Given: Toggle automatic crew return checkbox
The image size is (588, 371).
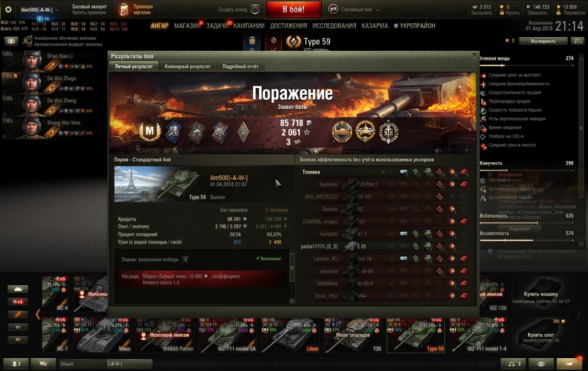Looking at the screenshot, I should coord(30,44).
